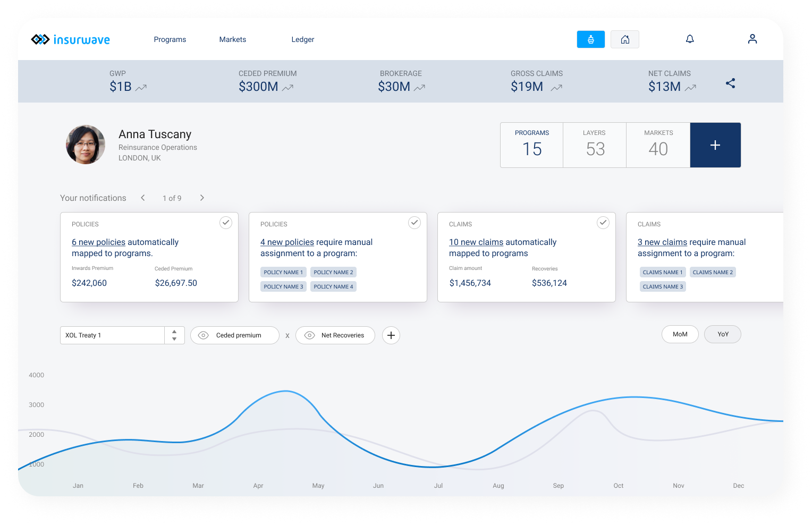This screenshot has height=525, width=812.
Task: Toggle Net Recoveries visibility eye
Action: pyautogui.click(x=310, y=335)
